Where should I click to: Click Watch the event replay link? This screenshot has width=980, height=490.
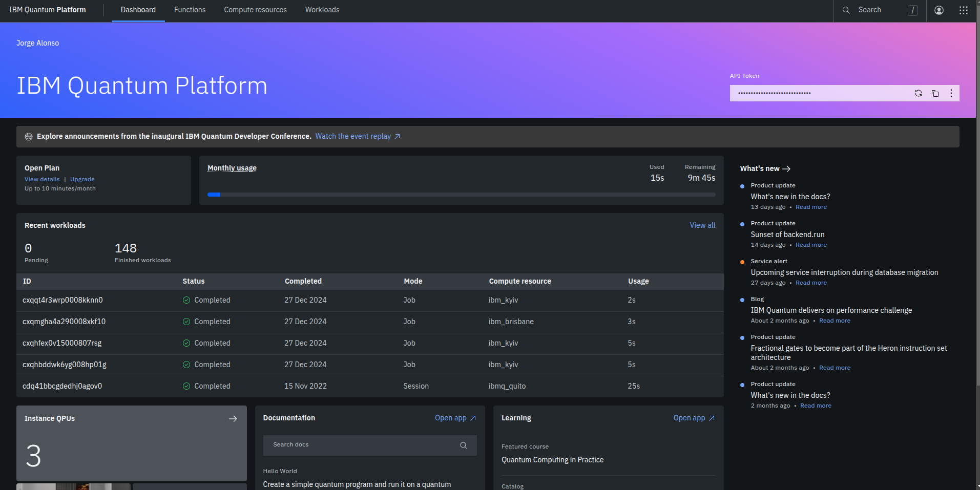click(x=358, y=136)
